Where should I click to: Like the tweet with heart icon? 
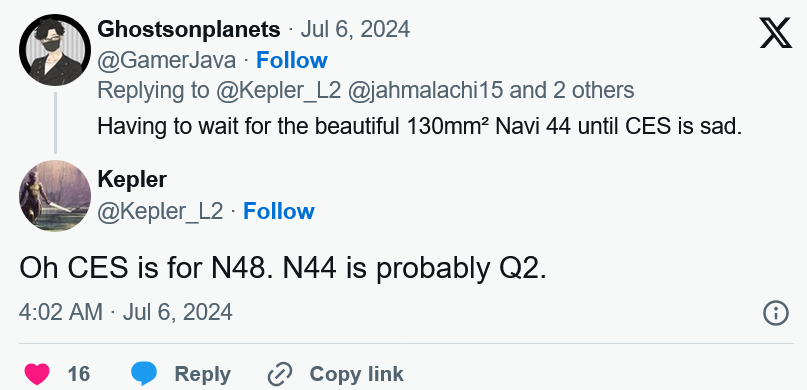tap(37, 374)
